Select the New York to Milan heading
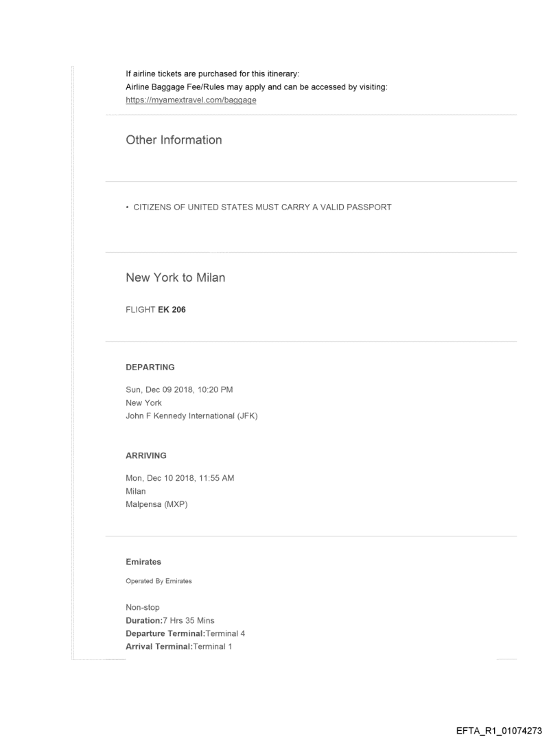This screenshot has width=560, height=737. [175, 278]
